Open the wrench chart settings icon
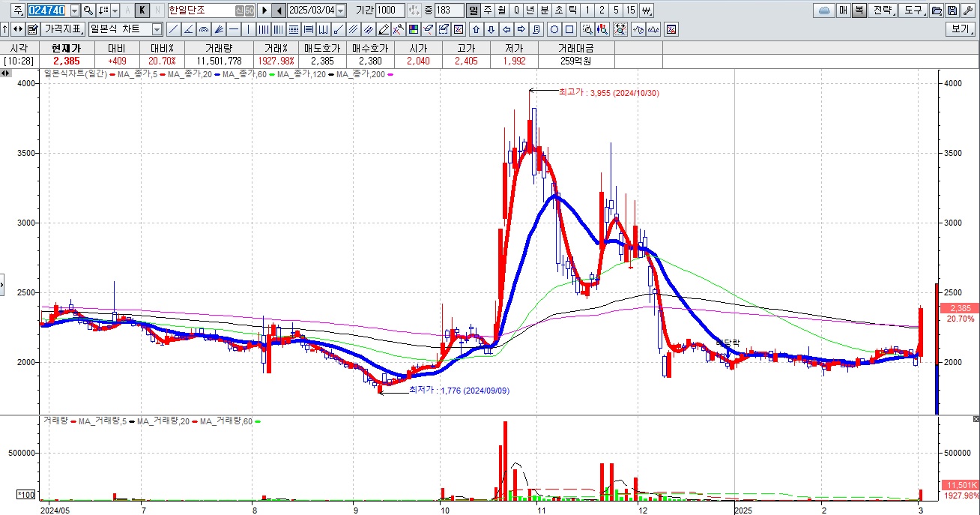The width and height of the screenshot is (980, 515). tap(968, 10)
